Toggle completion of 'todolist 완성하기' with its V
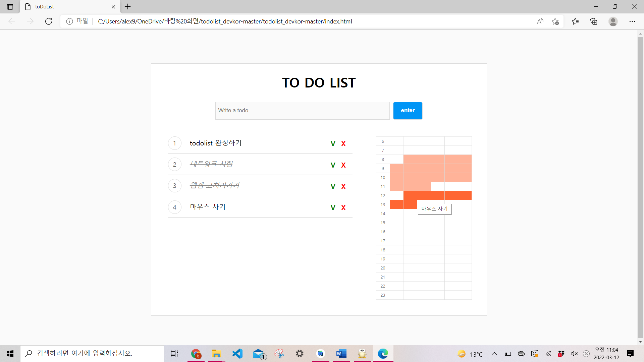The width and height of the screenshot is (644, 362). coord(333,143)
